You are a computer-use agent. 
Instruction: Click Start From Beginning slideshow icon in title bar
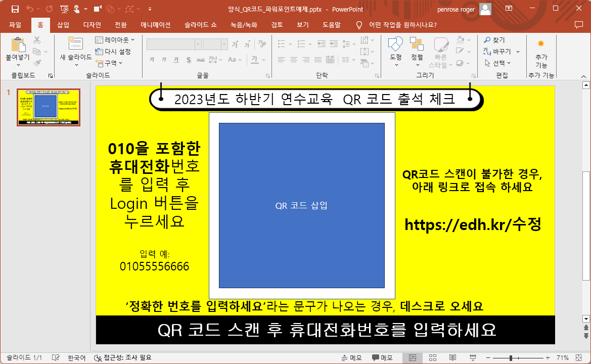[64, 9]
